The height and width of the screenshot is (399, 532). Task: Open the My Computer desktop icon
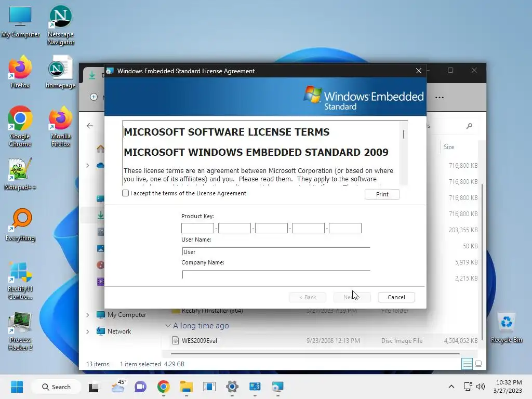coord(20,21)
